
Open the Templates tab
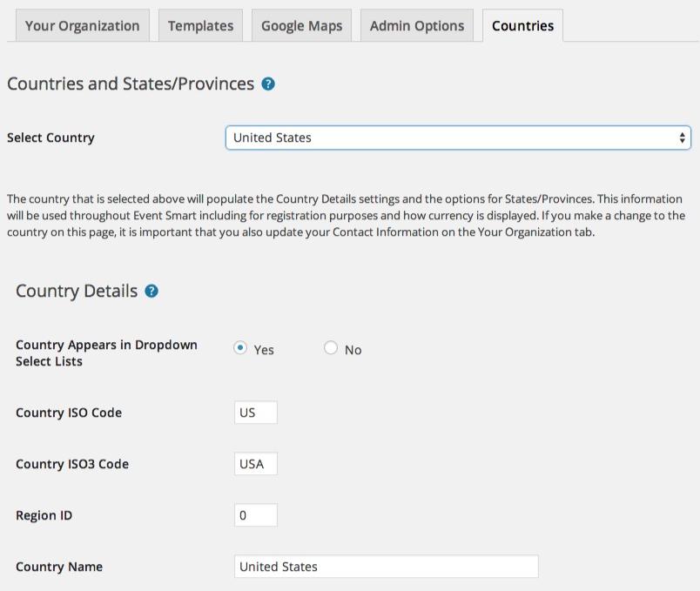coord(201,26)
